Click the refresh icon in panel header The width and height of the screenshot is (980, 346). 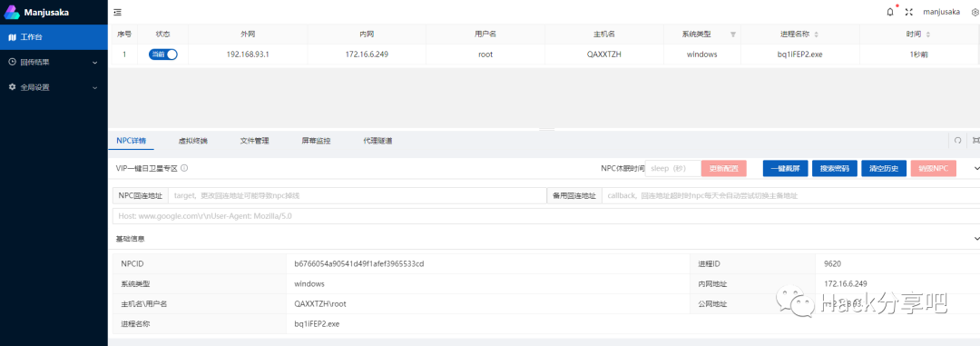pyautogui.click(x=957, y=141)
